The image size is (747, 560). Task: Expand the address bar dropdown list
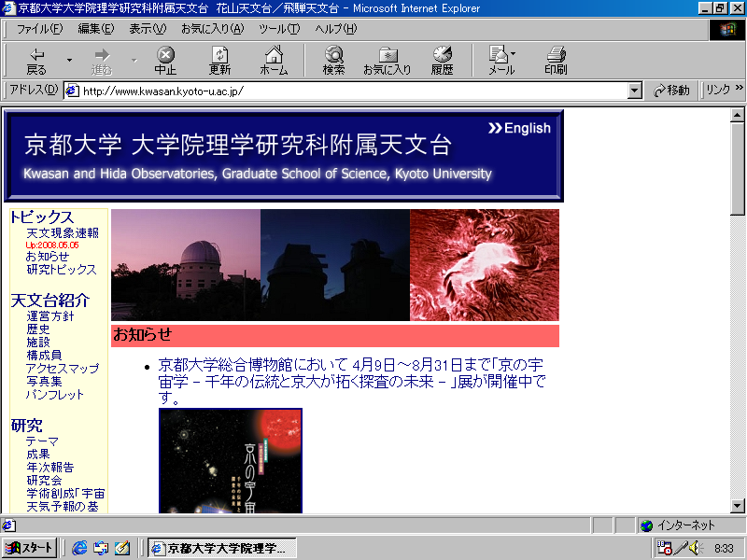635,91
